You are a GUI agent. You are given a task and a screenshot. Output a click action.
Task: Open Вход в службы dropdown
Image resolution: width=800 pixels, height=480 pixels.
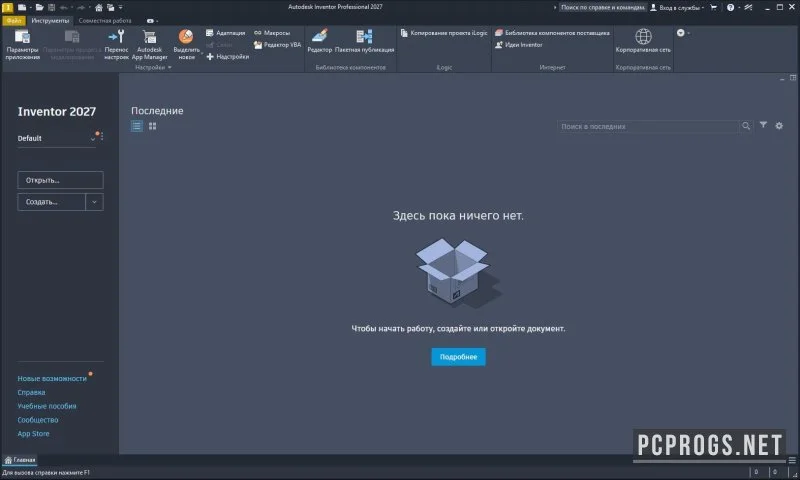677,7
